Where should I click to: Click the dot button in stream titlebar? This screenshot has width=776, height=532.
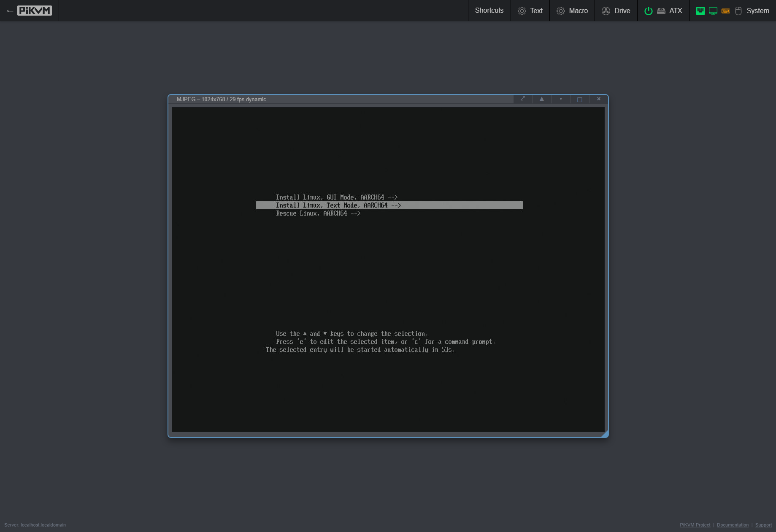click(x=560, y=99)
